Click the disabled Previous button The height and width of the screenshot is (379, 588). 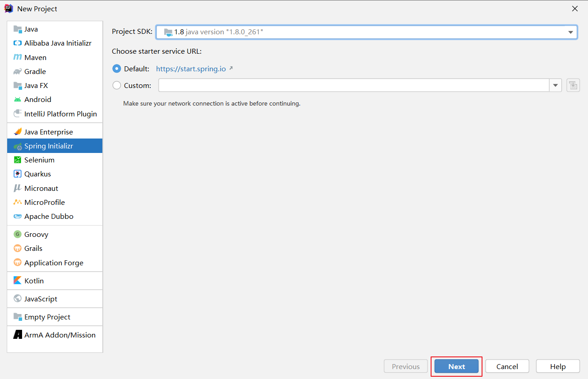tap(406, 367)
